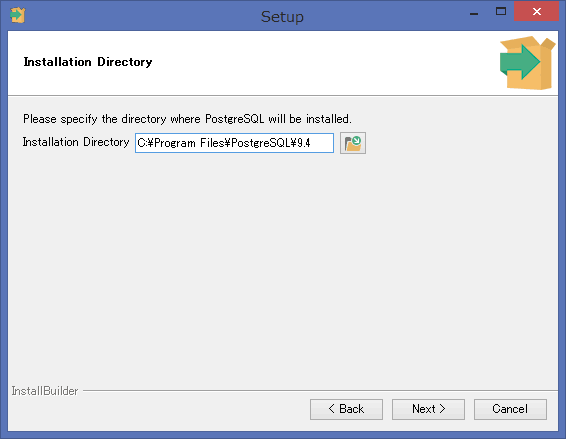Click the empty gray dialog body area

point(283,267)
